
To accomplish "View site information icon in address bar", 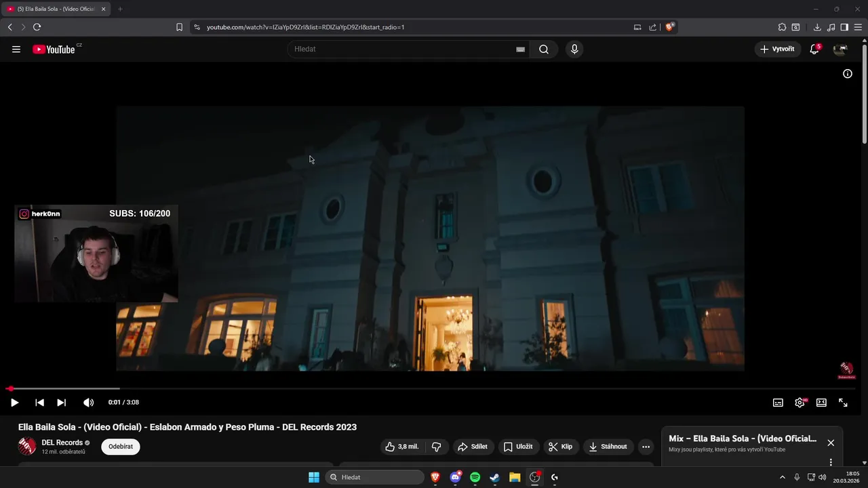I will pyautogui.click(x=197, y=27).
